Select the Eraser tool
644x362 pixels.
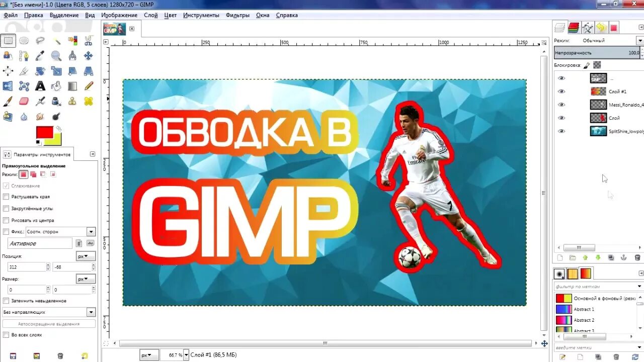click(24, 101)
